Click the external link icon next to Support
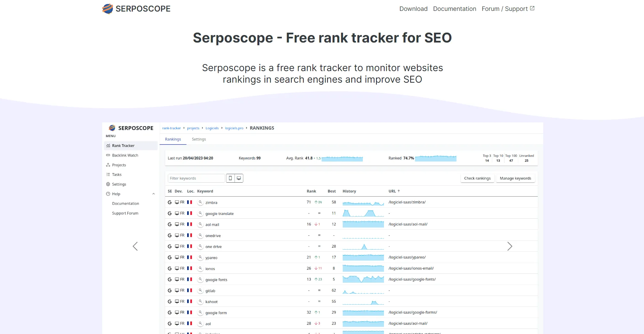644x334 pixels. [532, 8]
